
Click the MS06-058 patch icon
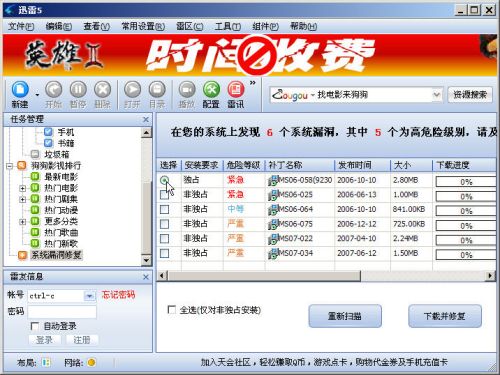273,180
